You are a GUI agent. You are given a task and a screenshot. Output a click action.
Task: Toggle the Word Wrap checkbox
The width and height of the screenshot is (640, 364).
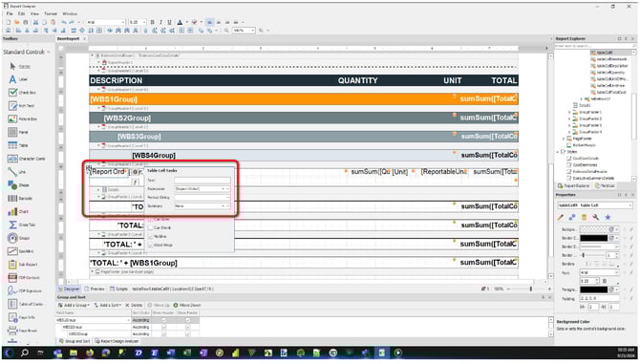[151, 245]
